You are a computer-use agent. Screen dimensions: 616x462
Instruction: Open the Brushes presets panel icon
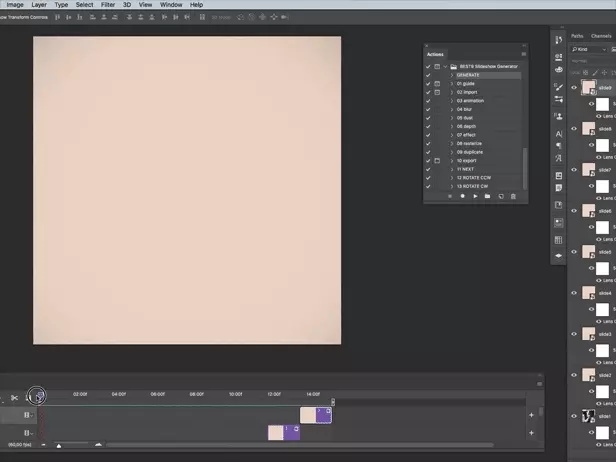pyautogui.click(x=558, y=99)
